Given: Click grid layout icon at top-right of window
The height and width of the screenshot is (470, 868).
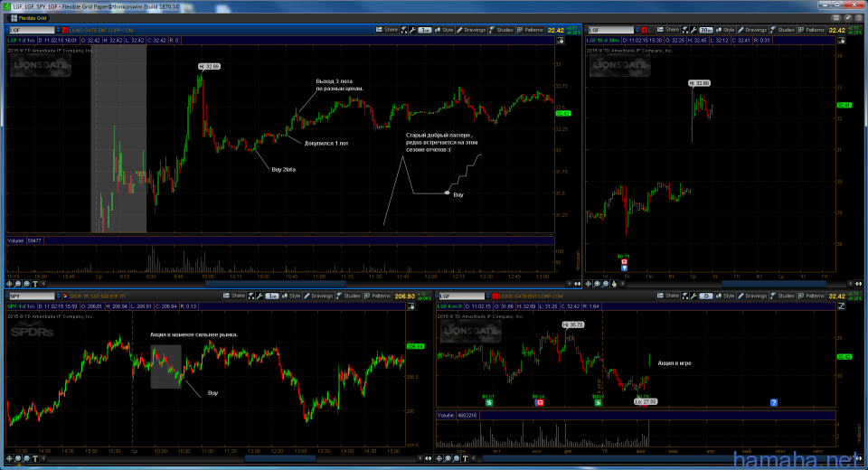Looking at the screenshot, I should point(836,18).
